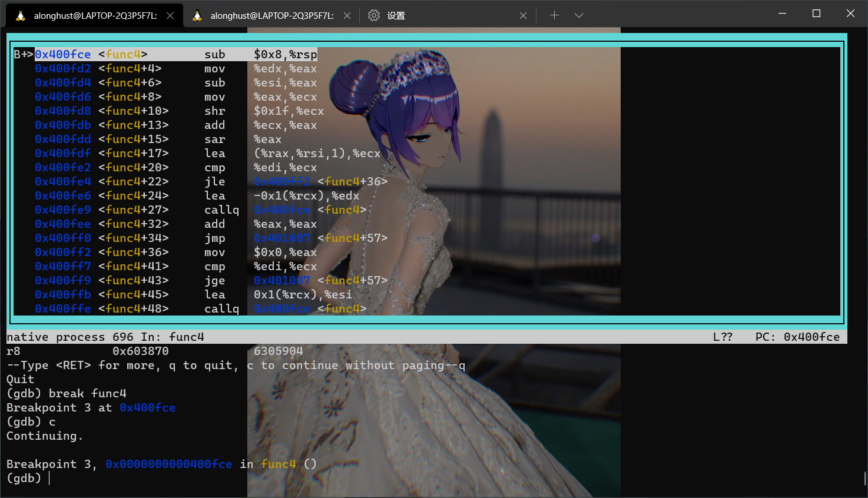Click address 0x400fe2 cmp line
The width and height of the screenshot is (868, 498).
click(63, 167)
